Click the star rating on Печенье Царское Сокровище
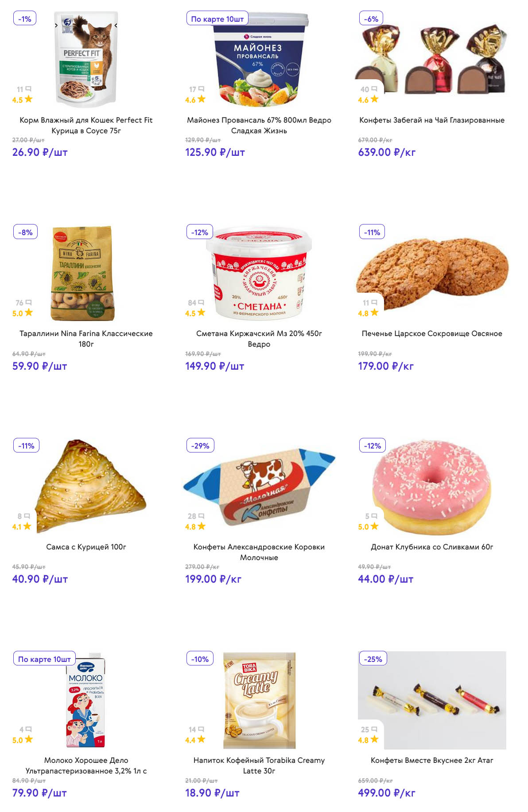 tap(375, 313)
